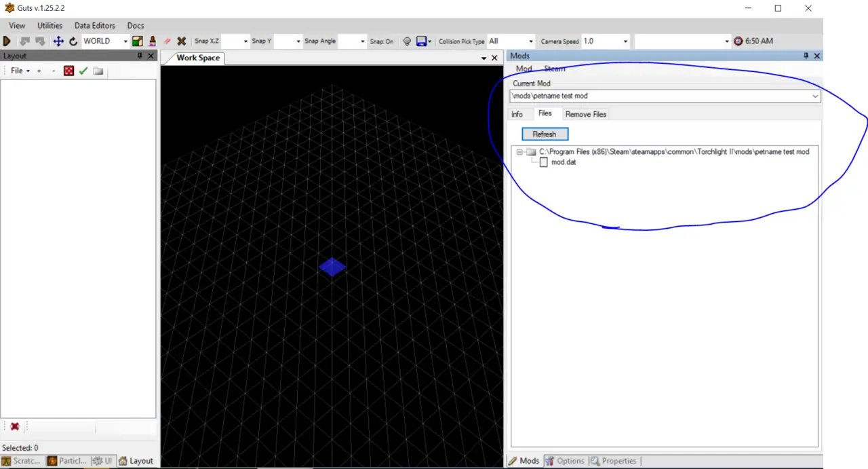Toggle the light bulb icon
The image size is (868, 469).
click(x=407, y=41)
